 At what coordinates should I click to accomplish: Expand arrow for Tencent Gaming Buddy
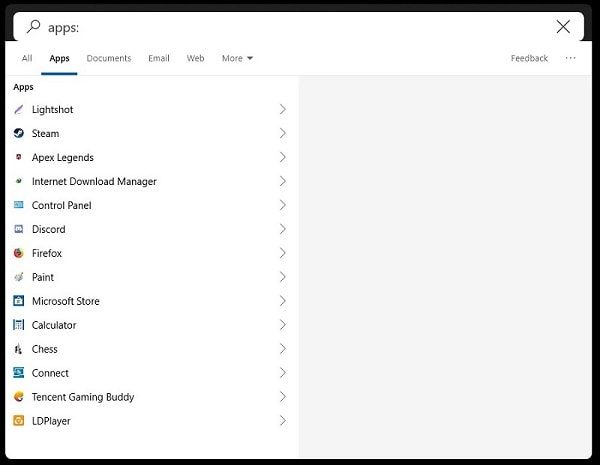point(283,397)
